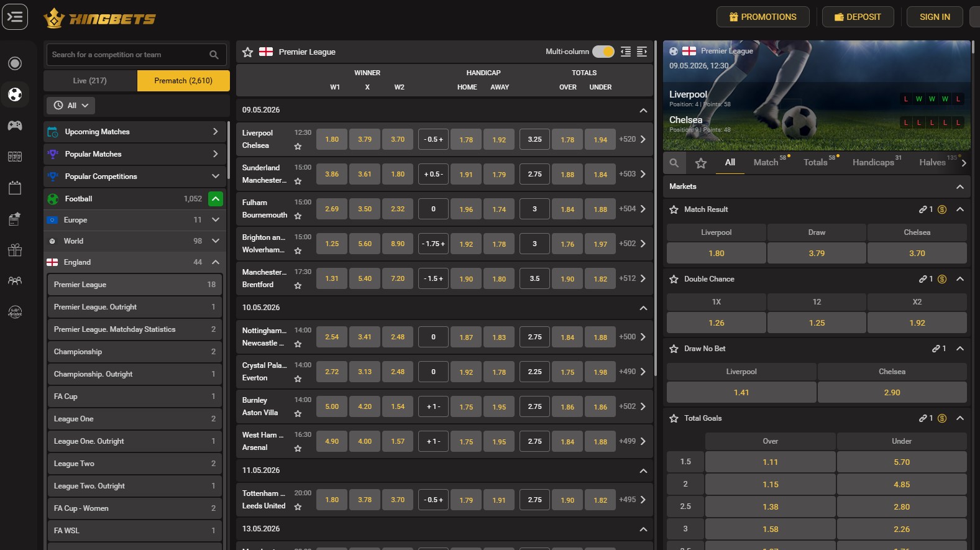This screenshot has width=980, height=550.
Task: Switch to compact list view icon
Action: [626, 52]
